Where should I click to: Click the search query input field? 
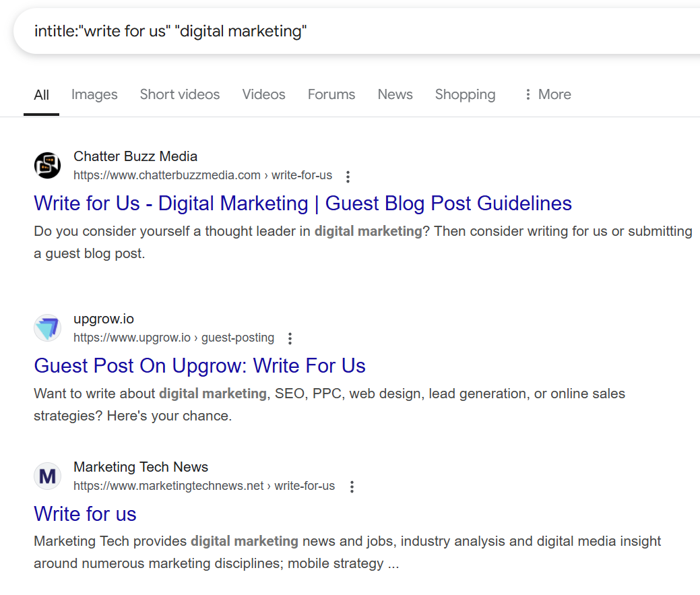point(357,31)
